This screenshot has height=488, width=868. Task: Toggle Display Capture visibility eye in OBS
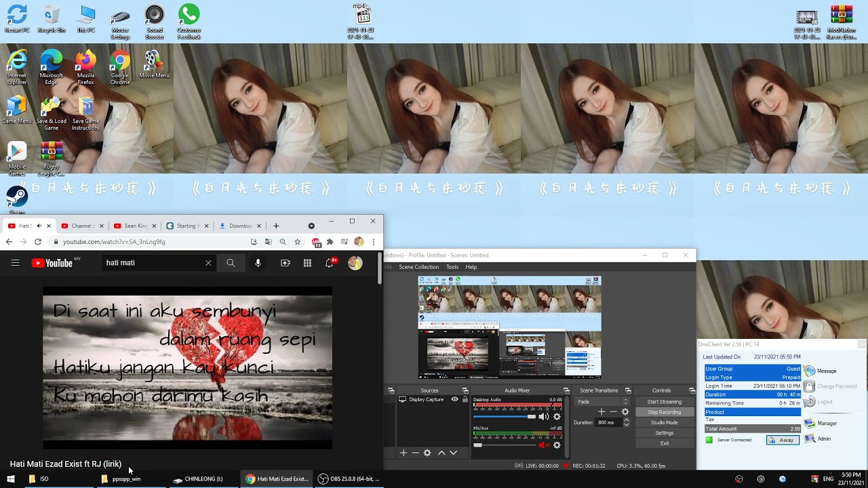[454, 399]
